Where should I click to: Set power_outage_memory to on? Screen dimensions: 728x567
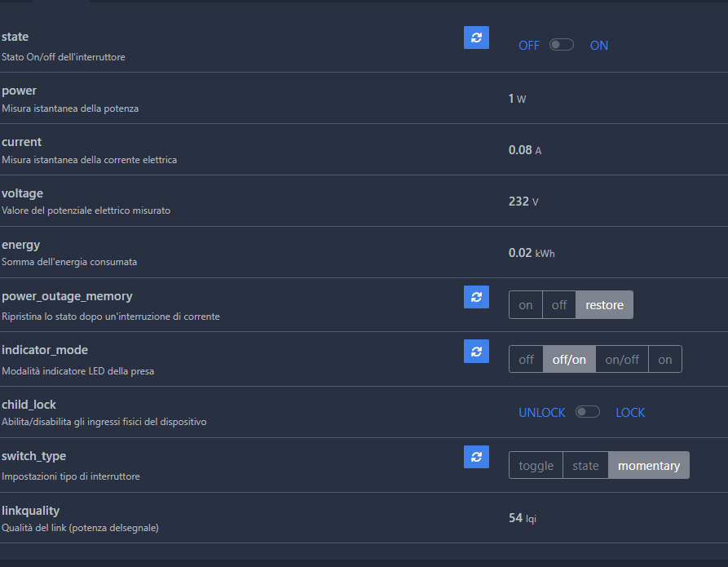525,304
